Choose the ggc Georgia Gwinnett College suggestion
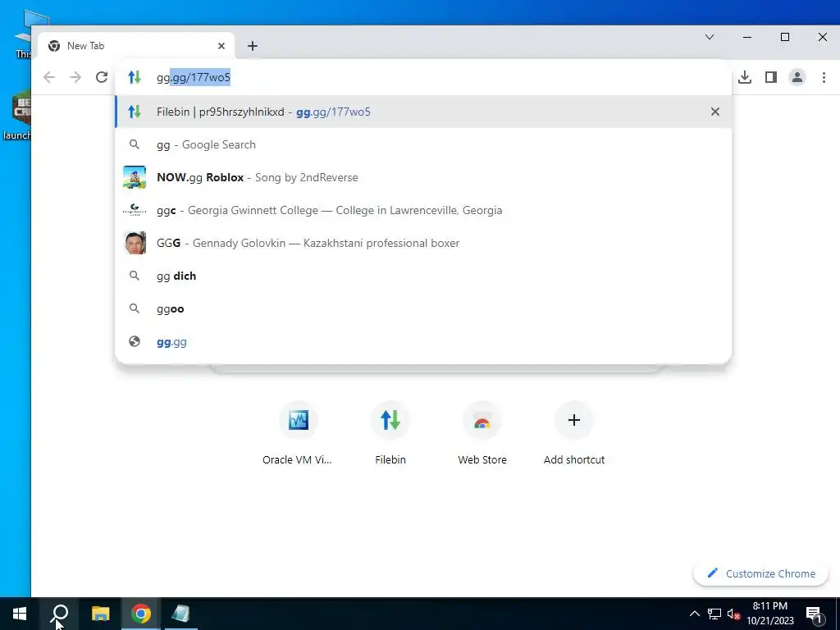This screenshot has width=840, height=630. click(x=423, y=210)
